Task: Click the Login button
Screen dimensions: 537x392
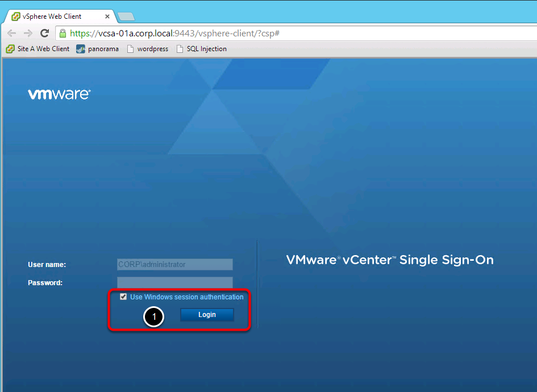Action: point(207,315)
